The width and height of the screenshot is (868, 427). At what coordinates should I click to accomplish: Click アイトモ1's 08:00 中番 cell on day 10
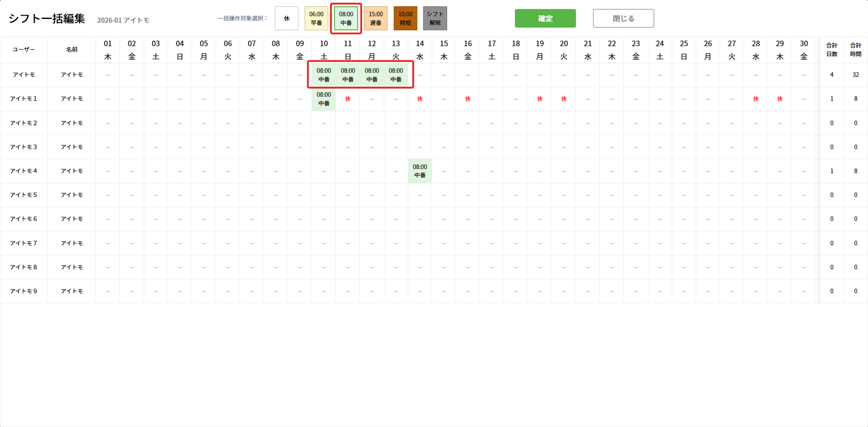[x=324, y=99]
